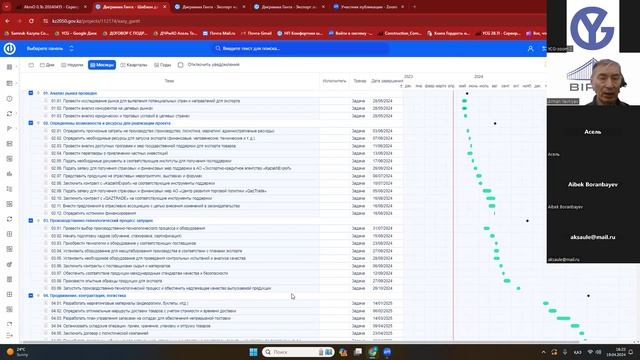Viewport: 640px width, 360px height.
Task: Open the Chrome icon in taskbar
Action: point(373,352)
